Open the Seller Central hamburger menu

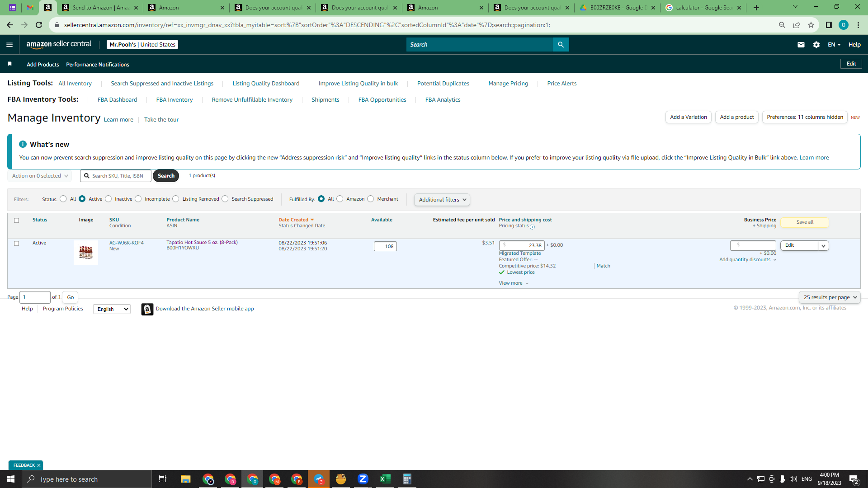pos(9,44)
